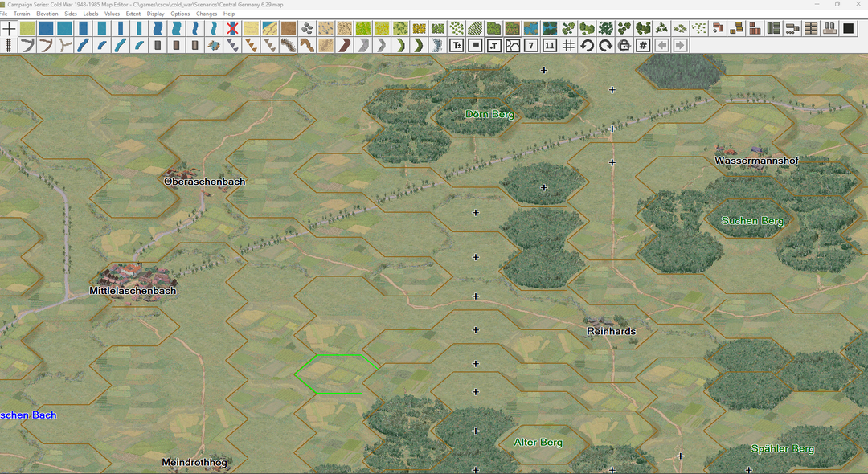Click the greyed right arrow button

click(x=681, y=45)
